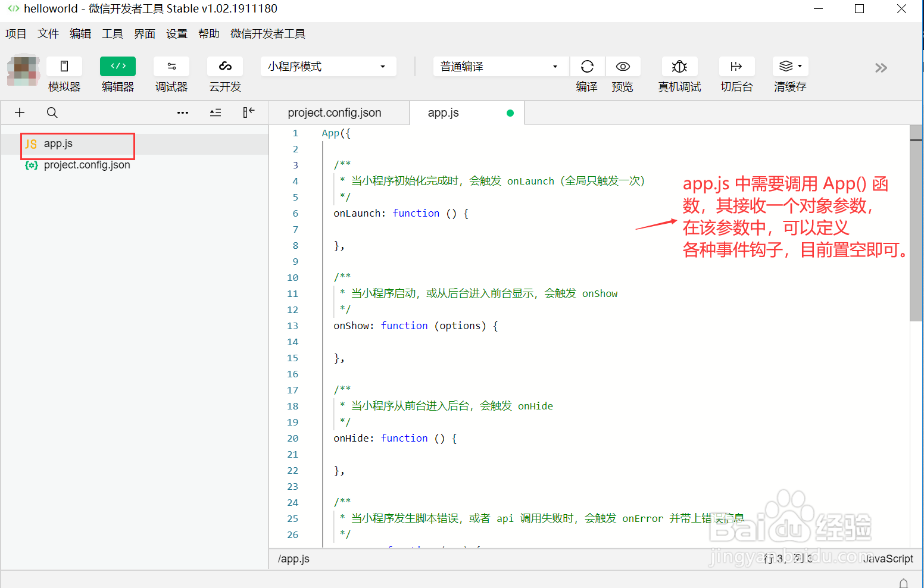The height and width of the screenshot is (588, 924).
Task: Start real device debugging (真机调试)
Action: [679, 67]
